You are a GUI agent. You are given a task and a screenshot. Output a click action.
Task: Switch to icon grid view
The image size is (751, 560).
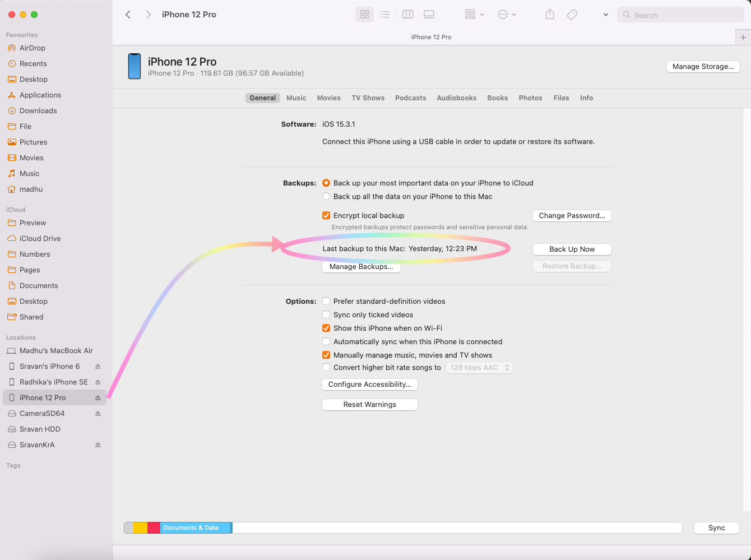point(364,15)
